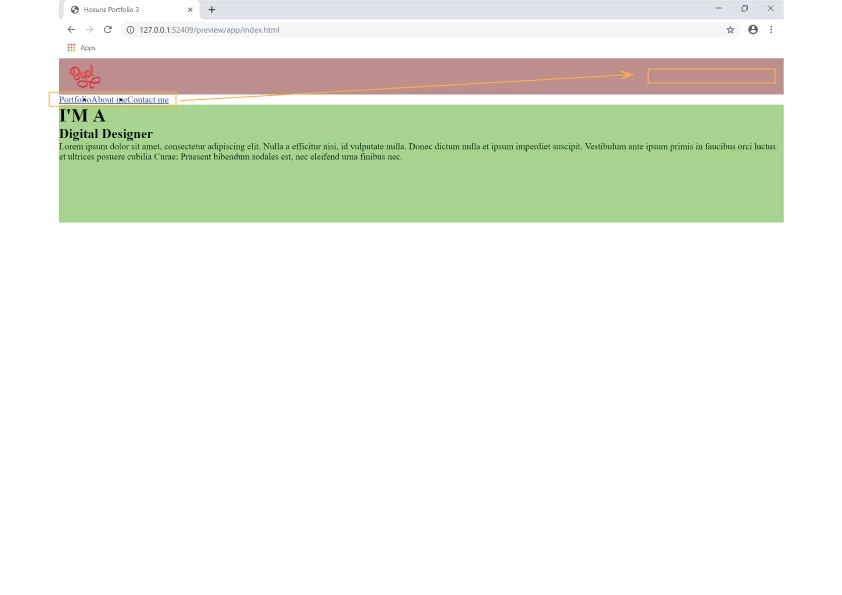
Task: Click the I'M A heading
Action: click(82, 115)
